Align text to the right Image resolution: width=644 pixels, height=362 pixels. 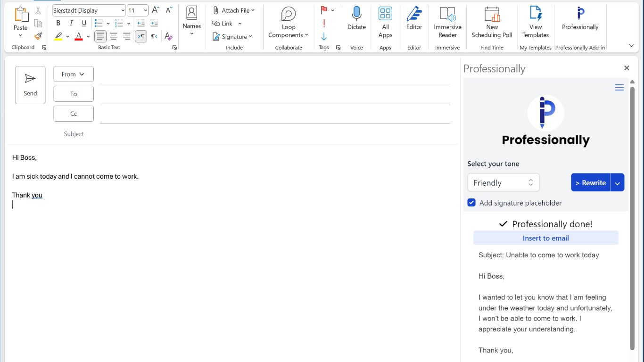(x=127, y=36)
